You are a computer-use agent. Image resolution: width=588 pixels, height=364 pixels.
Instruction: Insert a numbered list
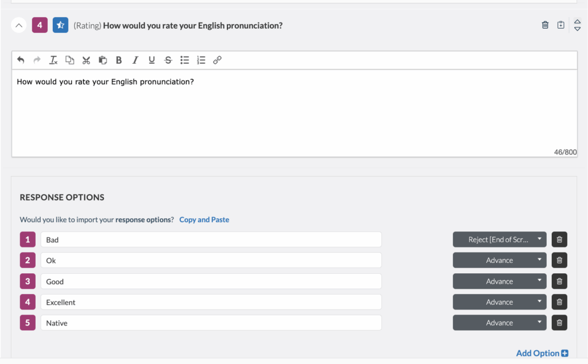pos(200,60)
